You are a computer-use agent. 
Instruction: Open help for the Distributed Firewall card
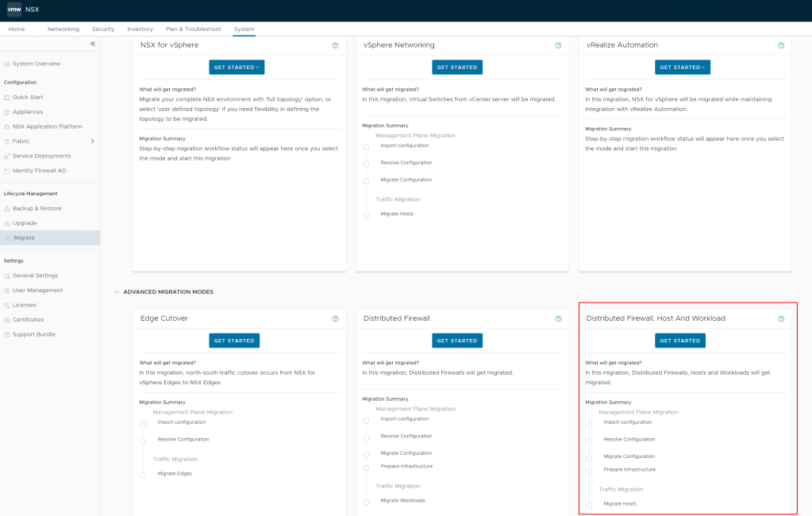tap(558, 318)
